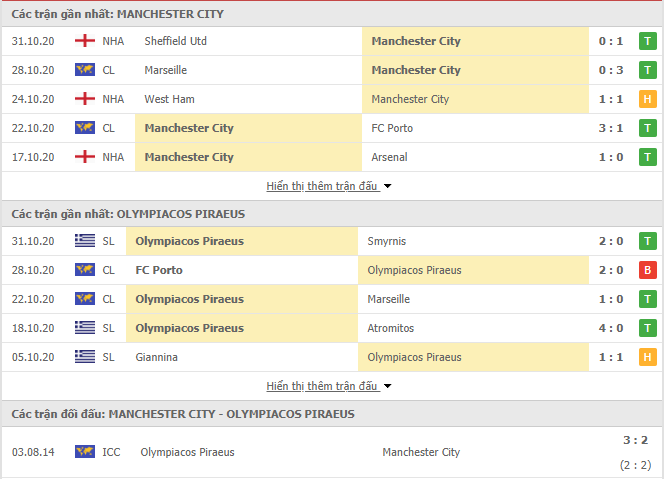Open Olympiacos Piraeus vs Marseille match row
This screenshot has height=479, width=664.
click(332, 299)
